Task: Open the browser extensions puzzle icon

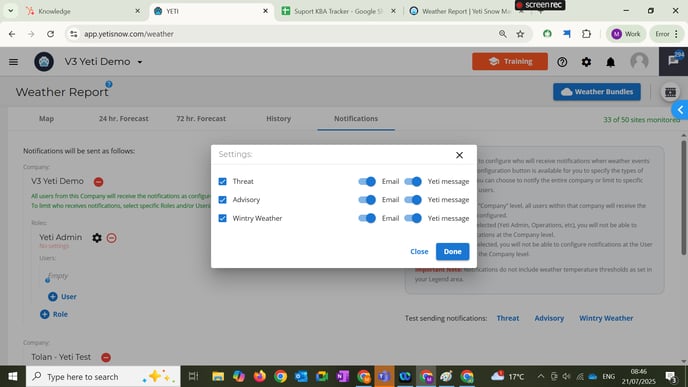Action: (x=586, y=34)
